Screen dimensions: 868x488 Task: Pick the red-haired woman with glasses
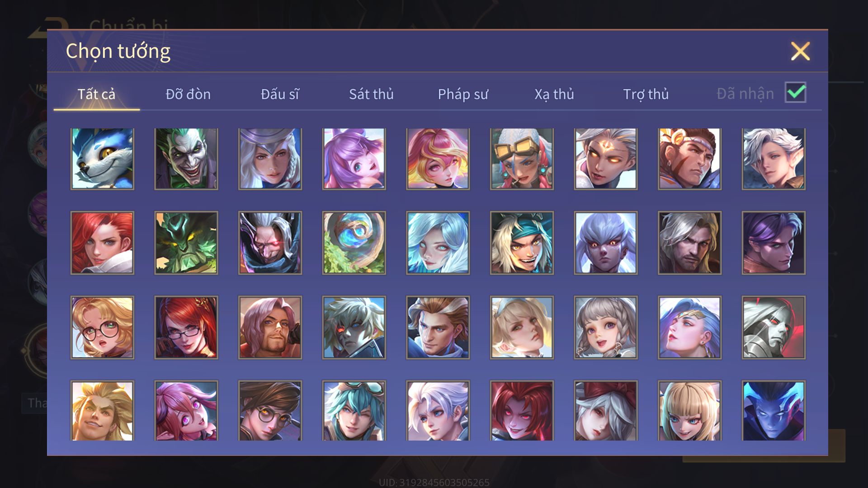click(186, 328)
